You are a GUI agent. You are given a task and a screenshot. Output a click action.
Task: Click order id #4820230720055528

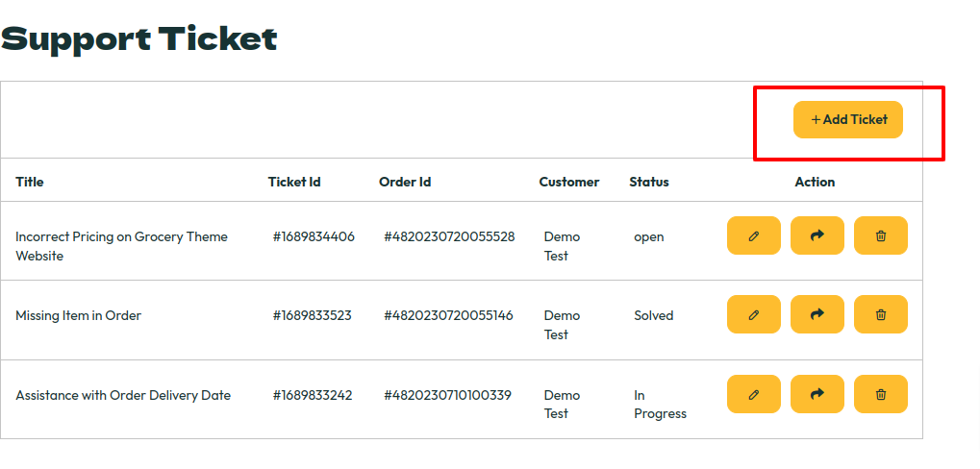pos(449,236)
